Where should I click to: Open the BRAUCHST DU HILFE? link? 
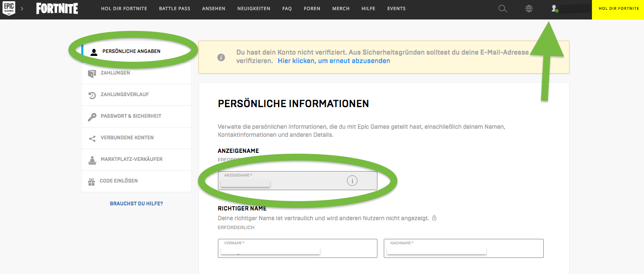tap(136, 204)
